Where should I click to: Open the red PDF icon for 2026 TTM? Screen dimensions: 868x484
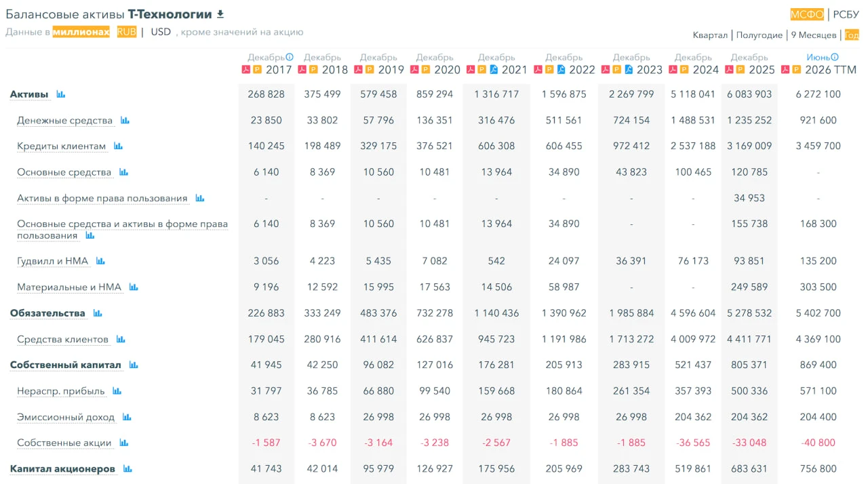click(785, 69)
